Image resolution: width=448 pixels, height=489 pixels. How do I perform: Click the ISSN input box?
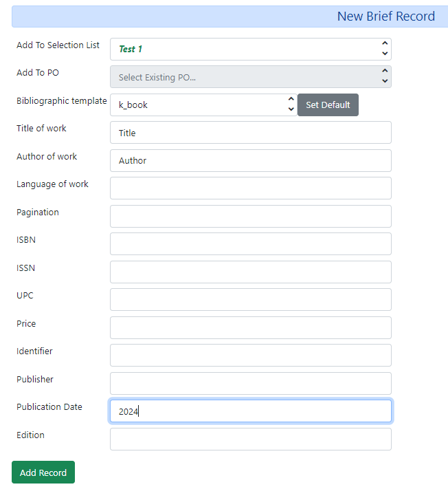(x=250, y=272)
